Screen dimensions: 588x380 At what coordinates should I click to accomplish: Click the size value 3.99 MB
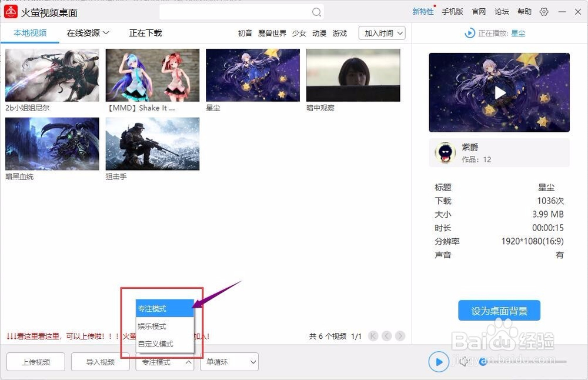(548, 214)
